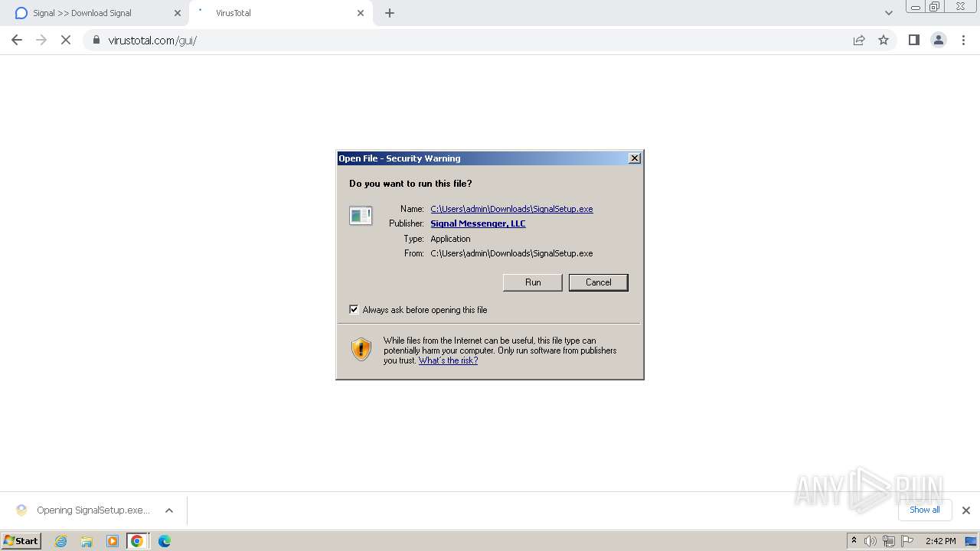Close the downloads bar
The width and height of the screenshot is (980, 551).
coord(966,510)
